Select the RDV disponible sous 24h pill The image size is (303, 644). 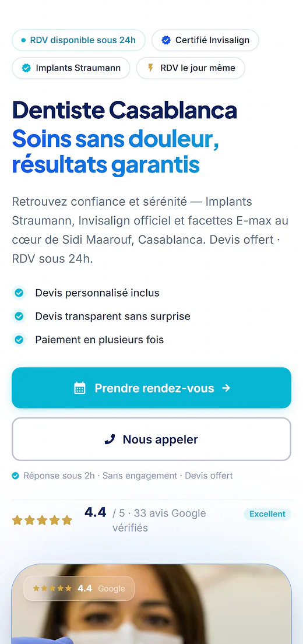79,40
